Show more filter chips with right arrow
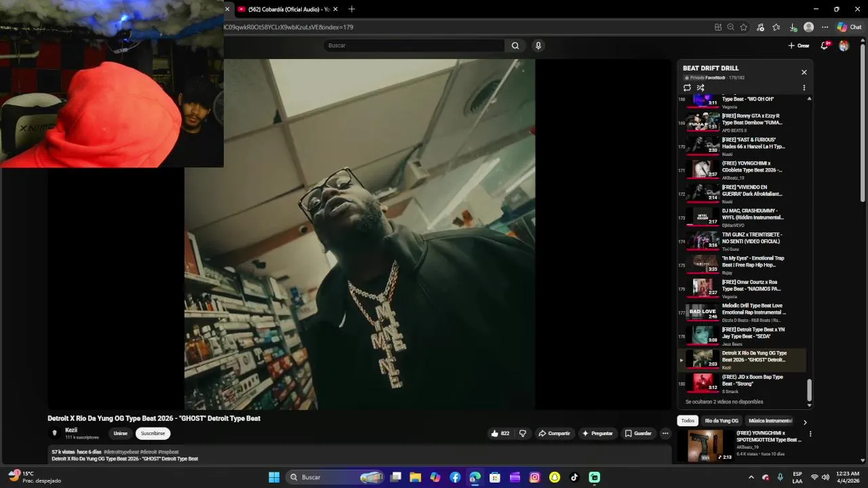The height and width of the screenshot is (488, 868). pyautogui.click(x=805, y=422)
